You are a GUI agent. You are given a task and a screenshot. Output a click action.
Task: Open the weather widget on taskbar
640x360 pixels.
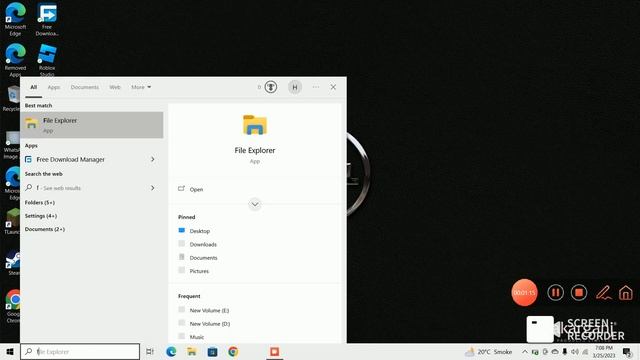point(489,351)
